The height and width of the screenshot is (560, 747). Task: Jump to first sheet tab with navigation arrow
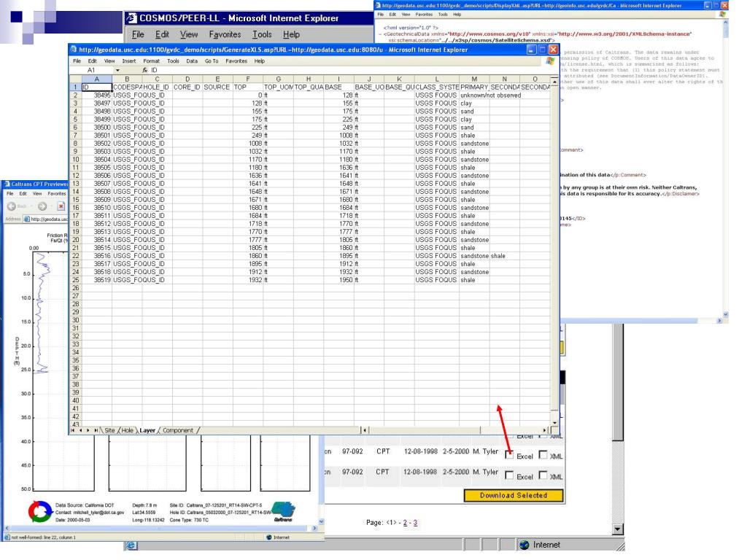point(73,430)
